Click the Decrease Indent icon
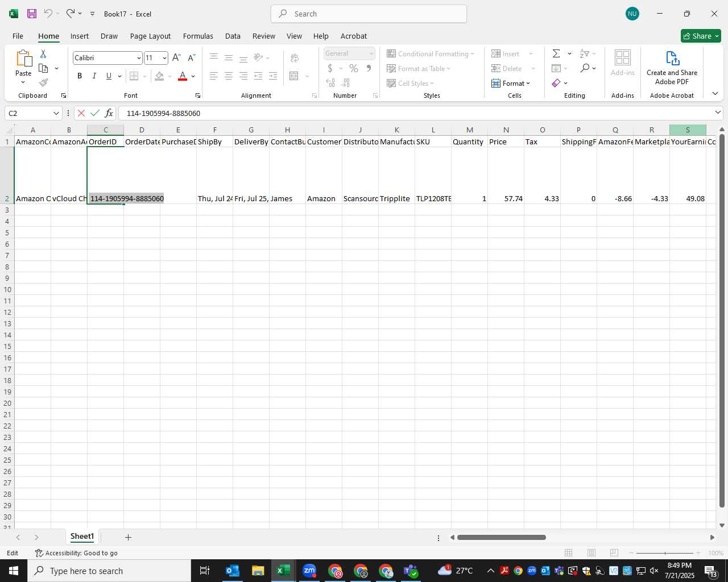Screen dimensions: 728x582 258,76
